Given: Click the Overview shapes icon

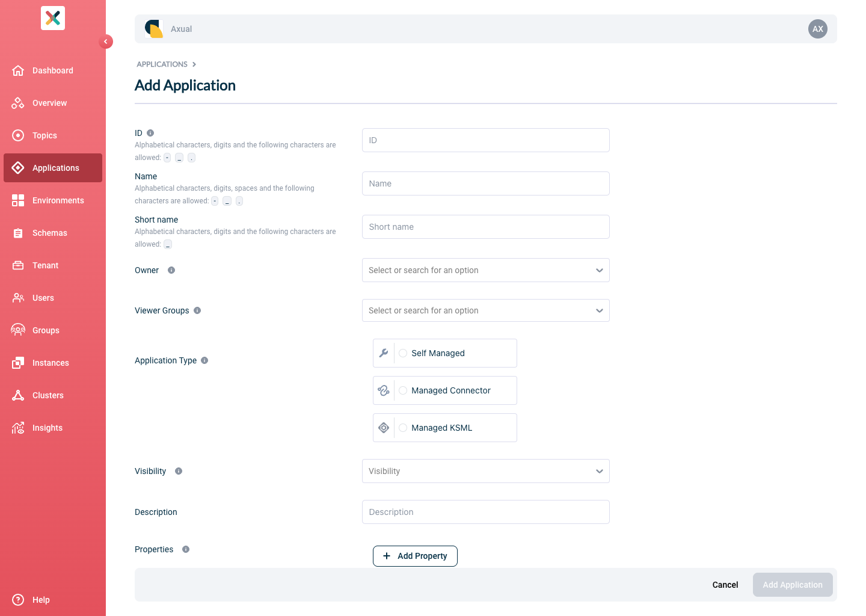Looking at the screenshot, I should [x=18, y=103].
